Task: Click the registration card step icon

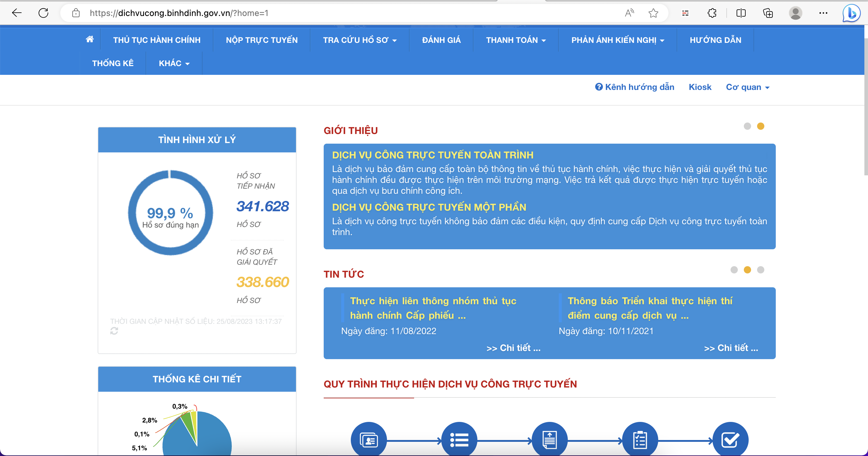Action: (369, 440)
